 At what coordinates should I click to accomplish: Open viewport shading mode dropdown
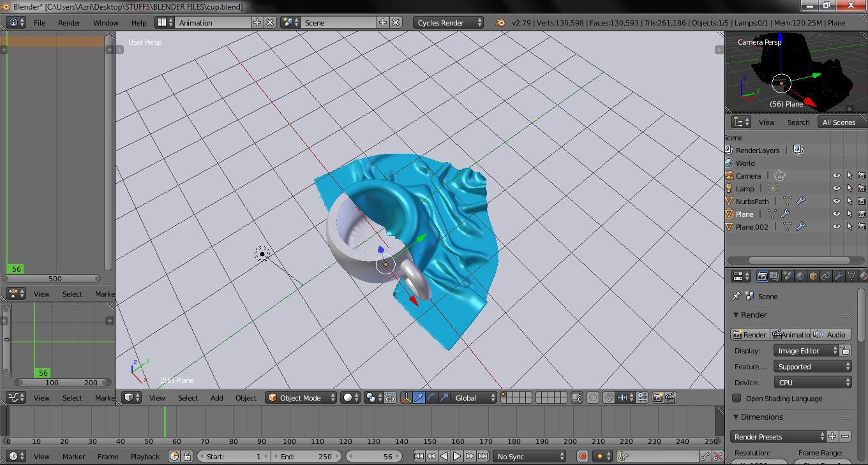(x=350, y=397)
